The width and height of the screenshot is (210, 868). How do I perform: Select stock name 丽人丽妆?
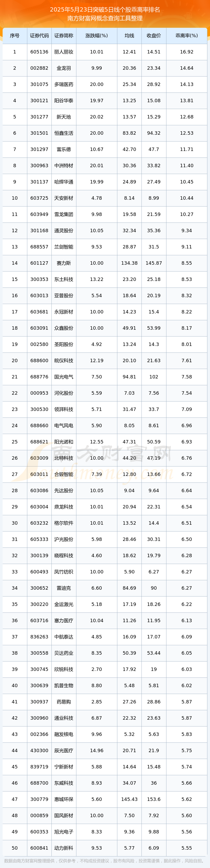click(64, 52)
